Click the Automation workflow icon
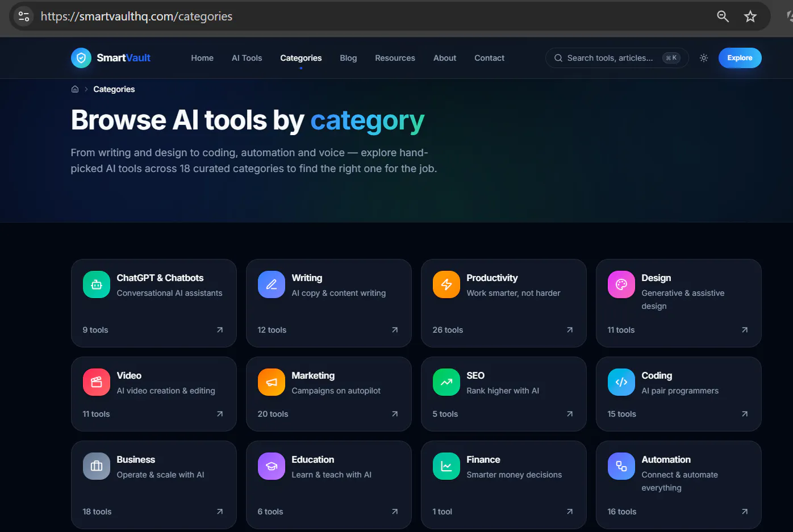 click(621, 466)
